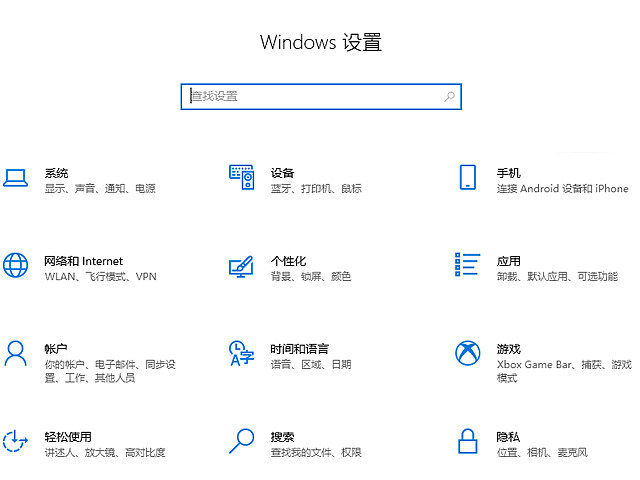Click the text 查找我的文件、权限
640x480 pixels.
[x=316, y=453]
